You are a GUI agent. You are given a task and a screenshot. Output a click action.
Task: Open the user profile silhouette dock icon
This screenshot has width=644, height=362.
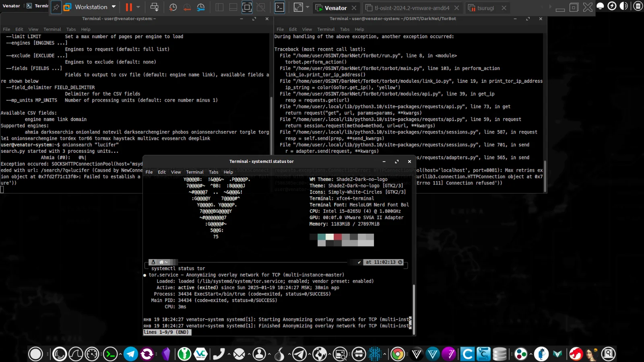point(259,354)
